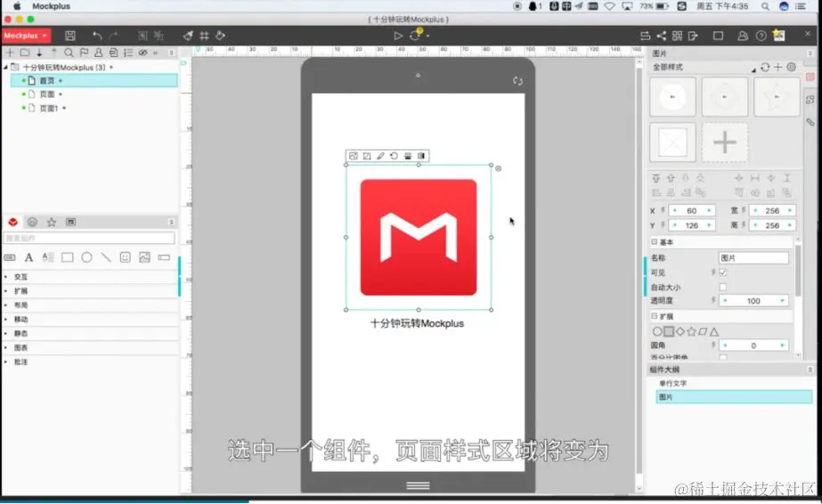Click the export icon
The width and height of the screenshot is (822, 504).
click(693, 36)
